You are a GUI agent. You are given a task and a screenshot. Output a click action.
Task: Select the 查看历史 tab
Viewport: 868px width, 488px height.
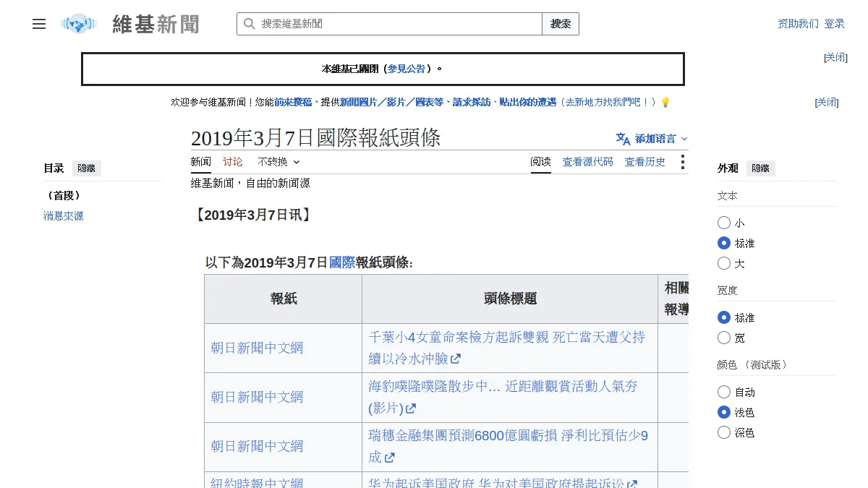[x=645, y=162]
